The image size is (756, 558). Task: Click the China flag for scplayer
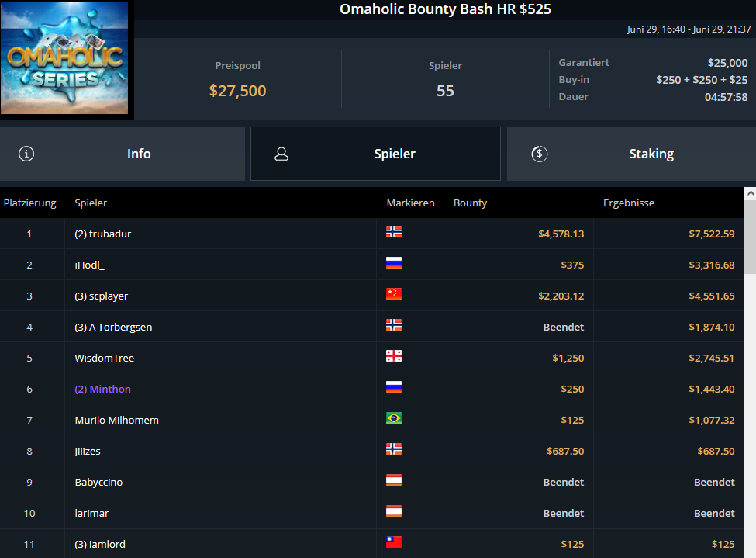pyautogui.click(x=394, y=293)
